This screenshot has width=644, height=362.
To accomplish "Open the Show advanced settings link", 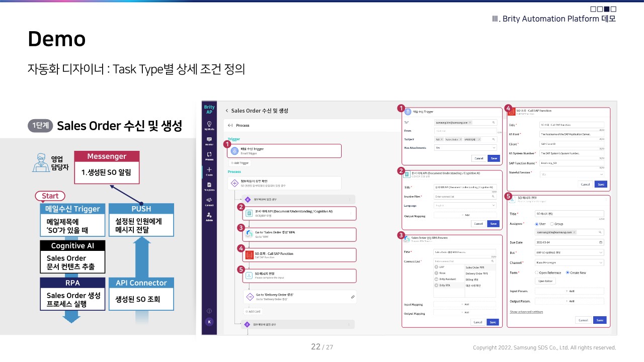I will pos(527,312).
